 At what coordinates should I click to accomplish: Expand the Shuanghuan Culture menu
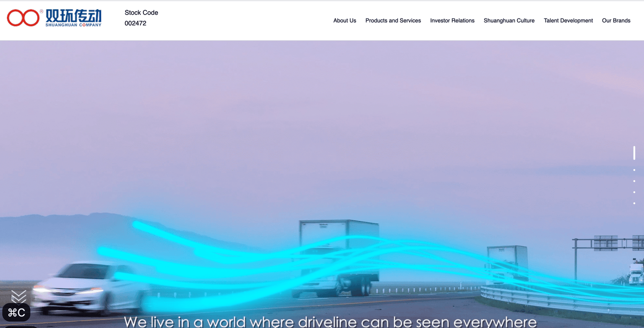click(x=509, y=21)
